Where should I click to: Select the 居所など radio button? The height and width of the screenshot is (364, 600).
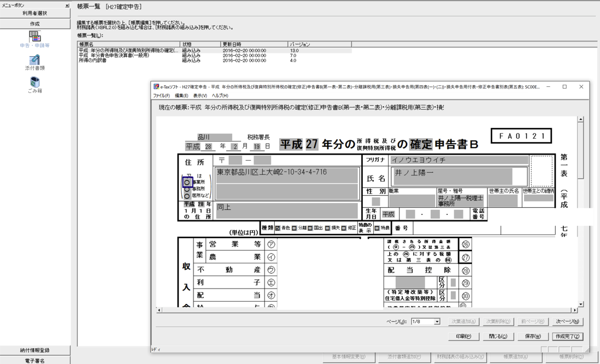coord(187,196)
